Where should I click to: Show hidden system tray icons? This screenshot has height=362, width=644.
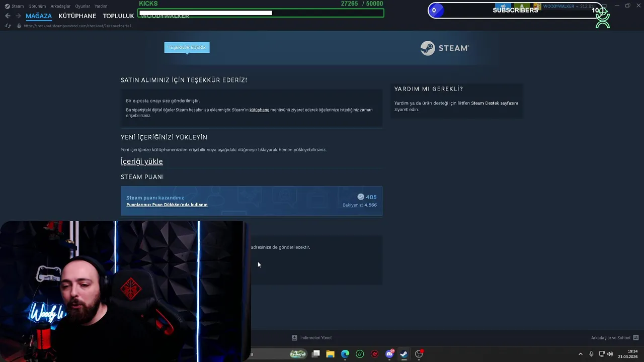pyautogui.click(x=580, y=354)
